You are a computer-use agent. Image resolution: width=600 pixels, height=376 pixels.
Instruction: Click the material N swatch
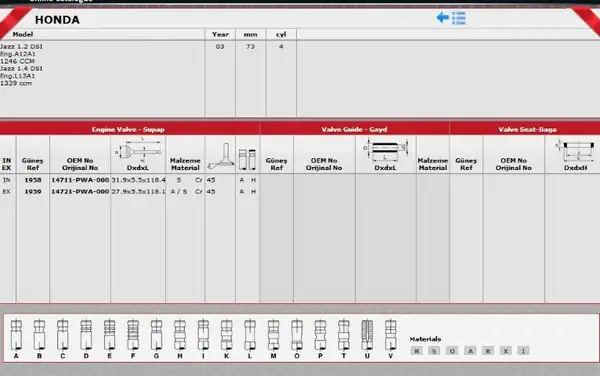click(416, 351)
